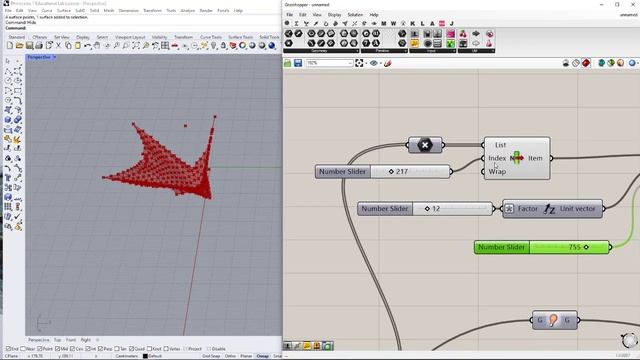640x360 pixels.
Task: Switch to the Top viewport tab
Action: [58, 340]
